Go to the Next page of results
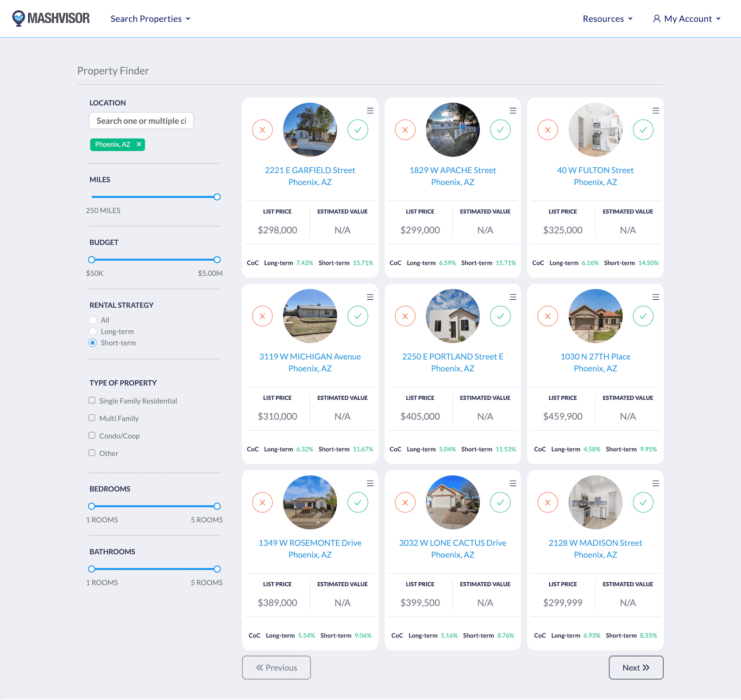 636,668
